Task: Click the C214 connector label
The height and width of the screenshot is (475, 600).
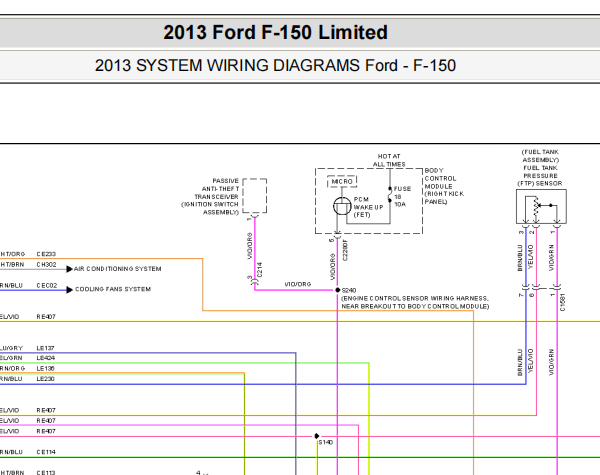Action: 259,269
